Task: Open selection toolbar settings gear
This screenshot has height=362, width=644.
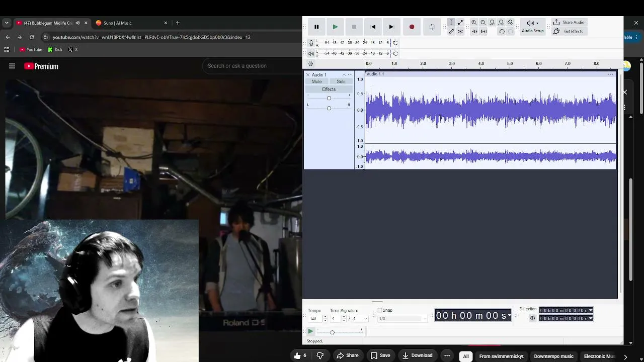Action: coord(533,318)
